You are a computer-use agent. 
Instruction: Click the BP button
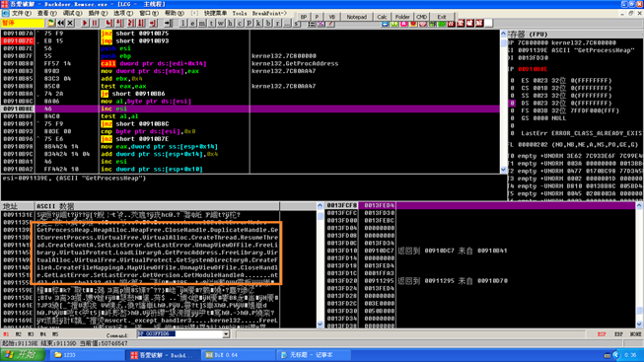304,17
